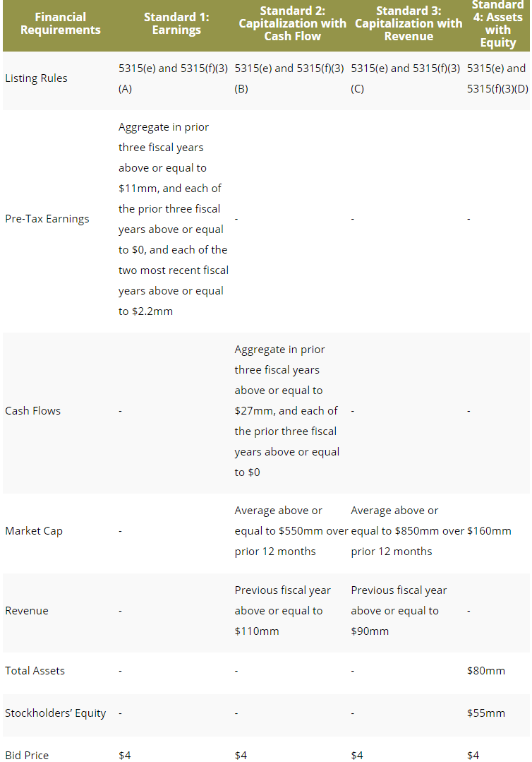This screenshot has width=532, height=762.
Task: Click the $160mm market cap value
Action: coord(489,531)
